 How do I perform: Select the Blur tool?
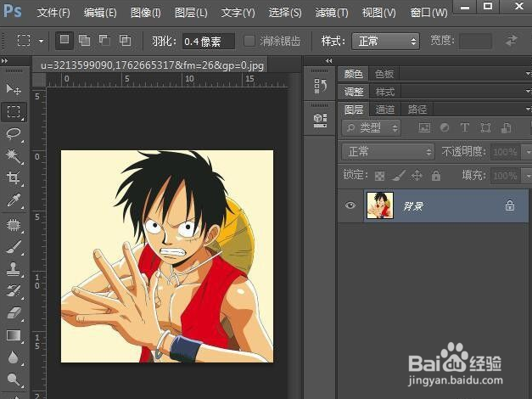click(x=14, y=357)
